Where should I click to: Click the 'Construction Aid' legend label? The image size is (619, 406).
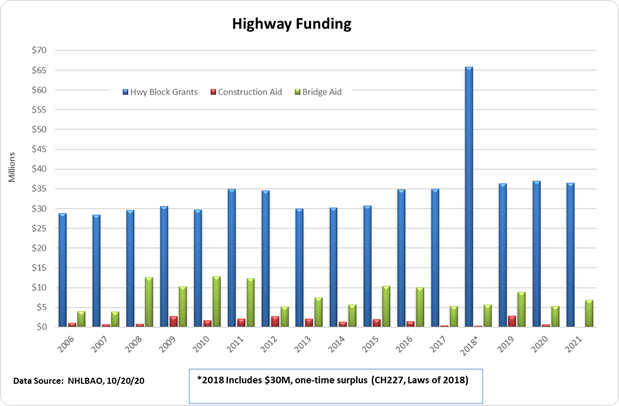250,92
